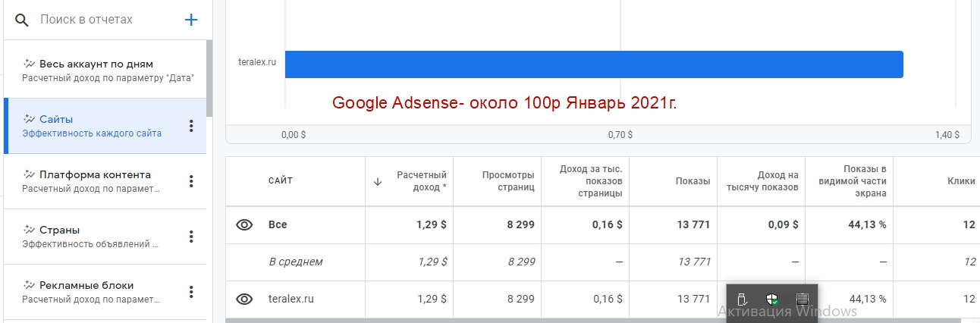The image size is (980, 323).
Task: Click the sidebar vertical scrollbar
Action: (210, 80)
